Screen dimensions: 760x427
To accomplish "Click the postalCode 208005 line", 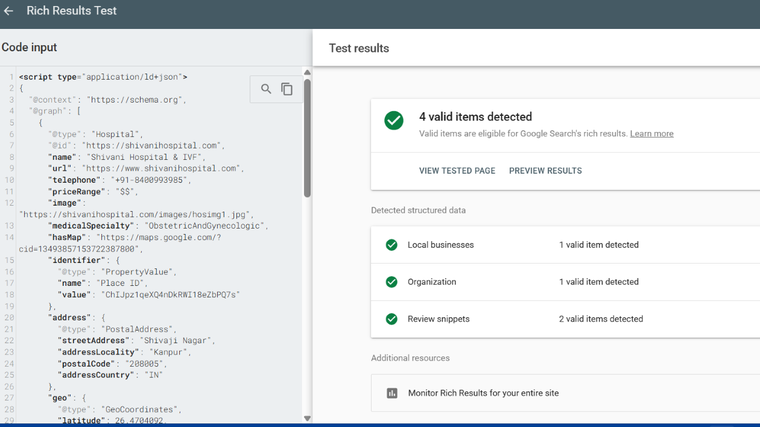I will pos(112,364).
